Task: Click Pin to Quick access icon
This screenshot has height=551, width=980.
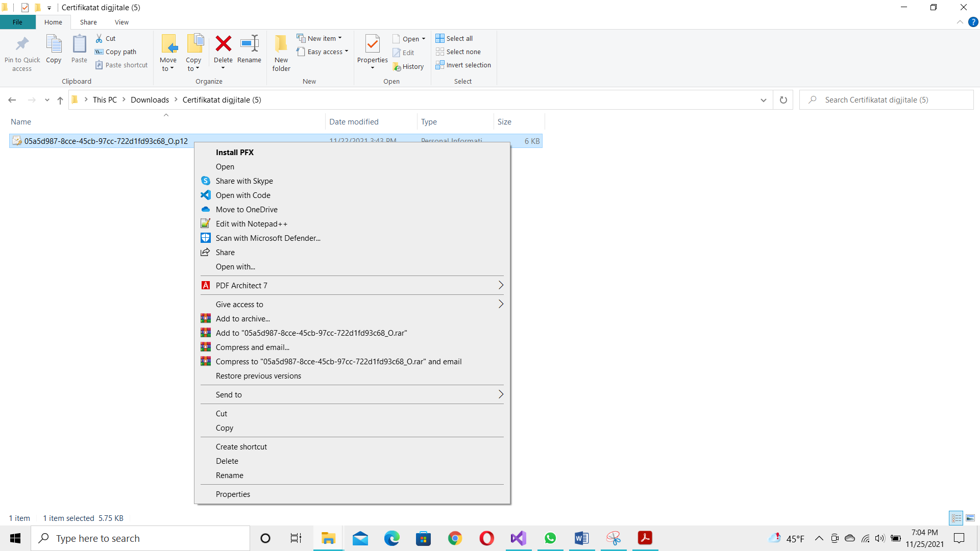Action: 22,44
